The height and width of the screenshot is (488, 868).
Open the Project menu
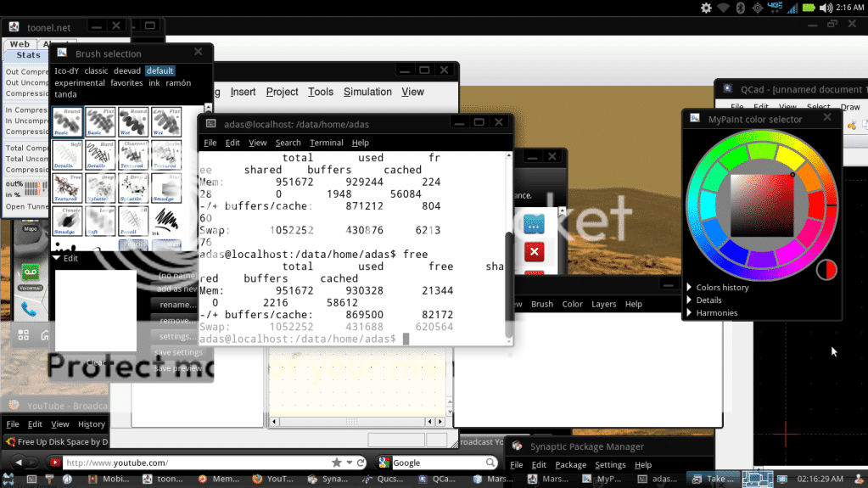tap(282, 92)
